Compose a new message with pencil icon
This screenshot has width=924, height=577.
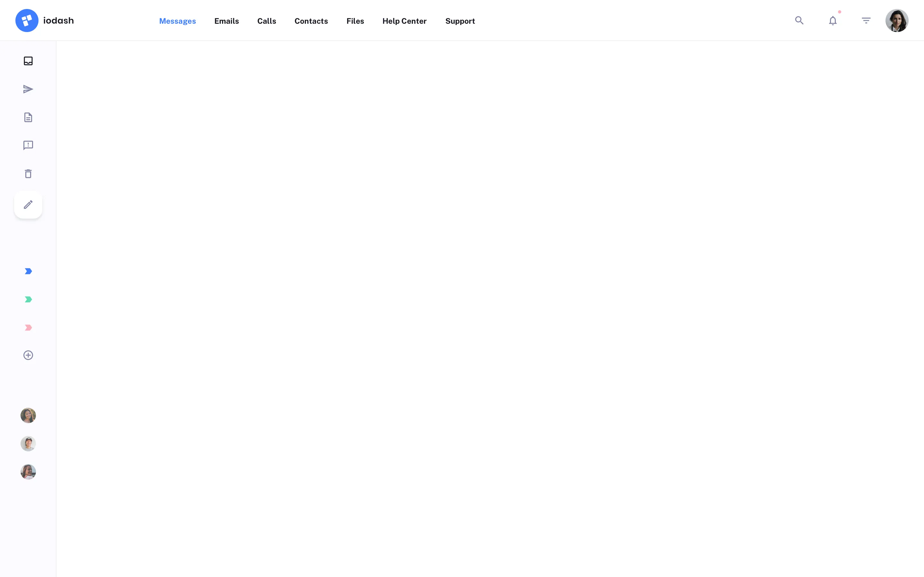click(x=28, y=205)
